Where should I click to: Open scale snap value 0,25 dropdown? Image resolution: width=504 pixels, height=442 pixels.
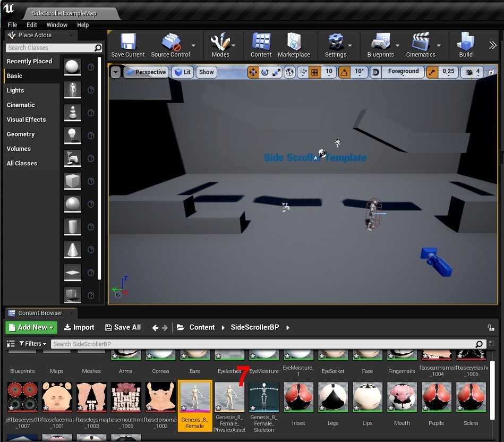[448, 72]
